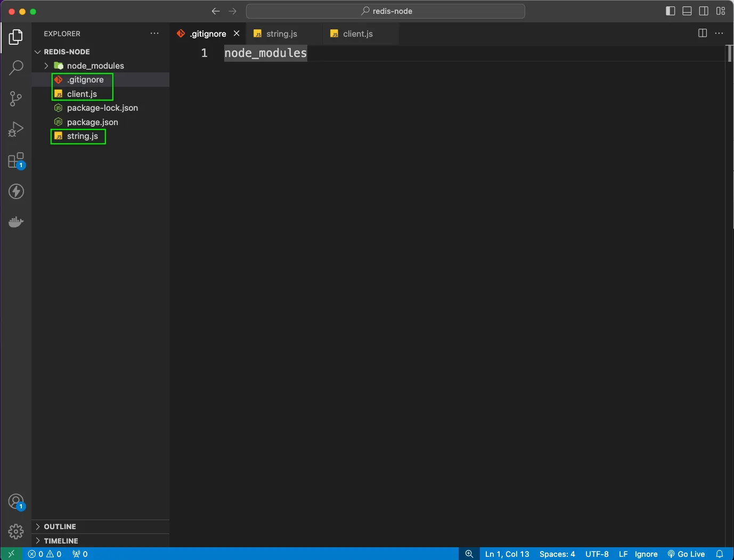734x560 pixels.
Task: Open the Search view in activity bar
Action: click(x=16, y=68)
